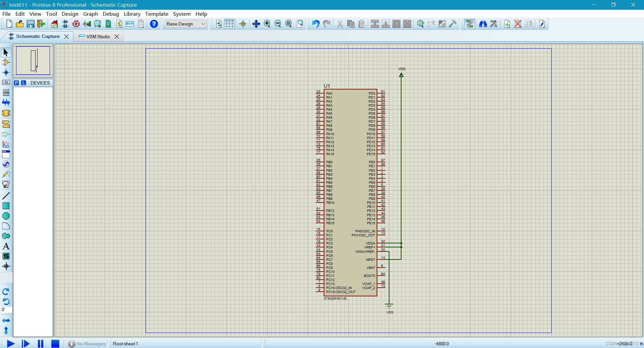The width and height of the screenshot is (644, 348).
Task: Choose Component mode tool
Action: coord(6,62)
